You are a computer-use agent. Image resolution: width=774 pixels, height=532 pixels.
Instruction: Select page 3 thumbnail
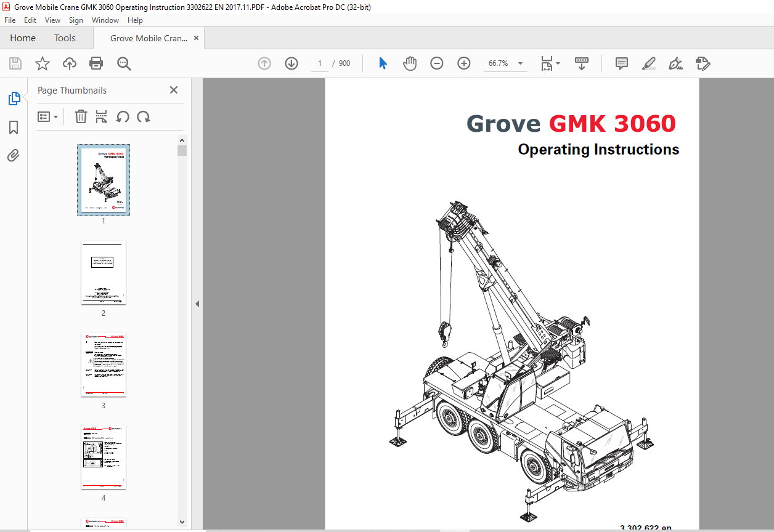point(104,365)
